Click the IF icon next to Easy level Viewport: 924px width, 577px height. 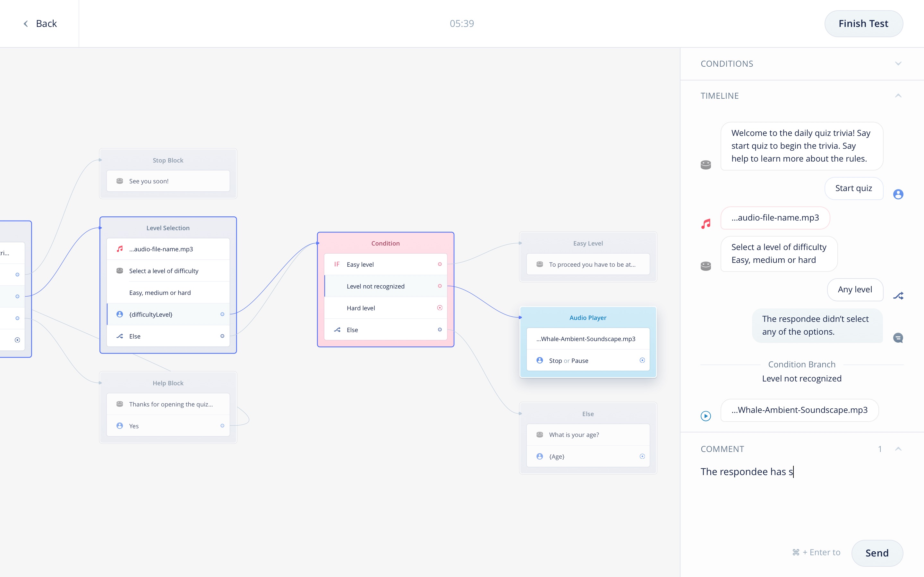(337, 264)
